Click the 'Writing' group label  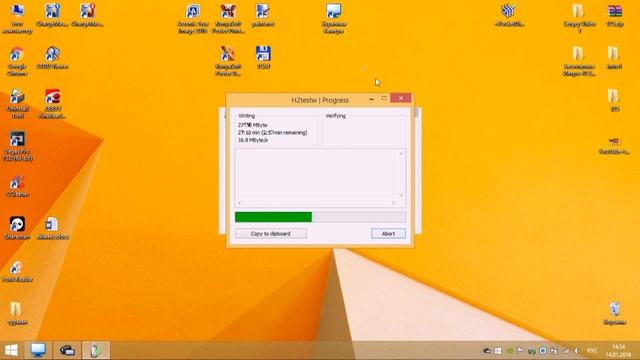coord(247,116)
